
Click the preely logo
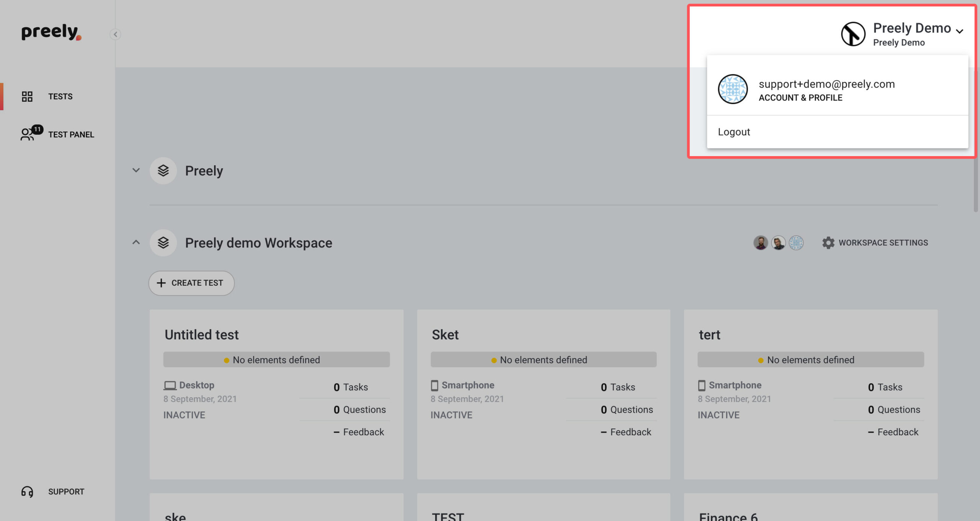pyautogui.click(x=51, y=33)
